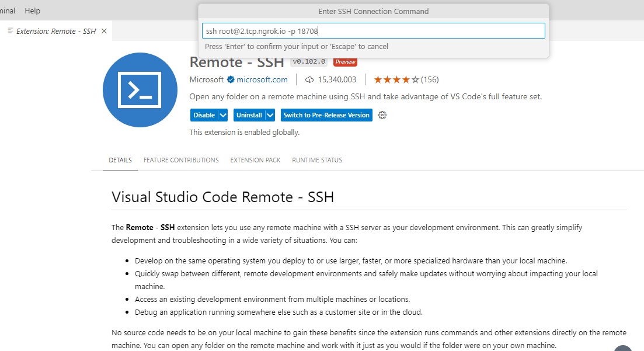
Task: View the Runtime Status tab
Action: tap(317, 160)
